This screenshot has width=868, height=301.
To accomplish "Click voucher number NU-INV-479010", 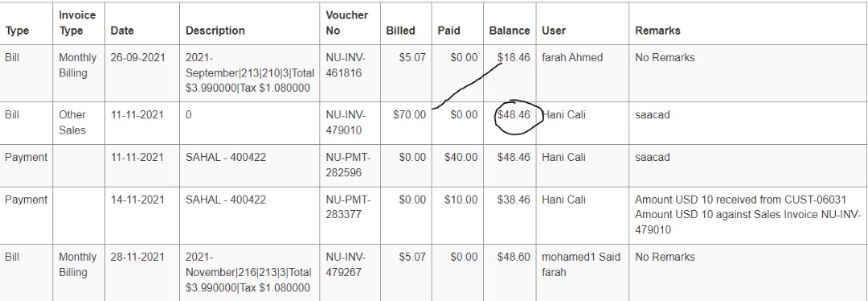I will click(x=346, y=122).
